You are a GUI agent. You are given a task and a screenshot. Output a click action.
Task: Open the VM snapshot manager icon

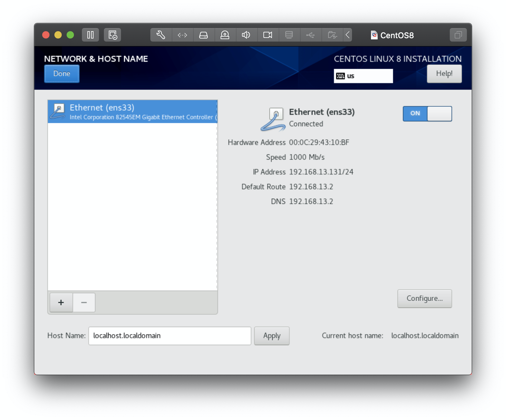point(112,35)
